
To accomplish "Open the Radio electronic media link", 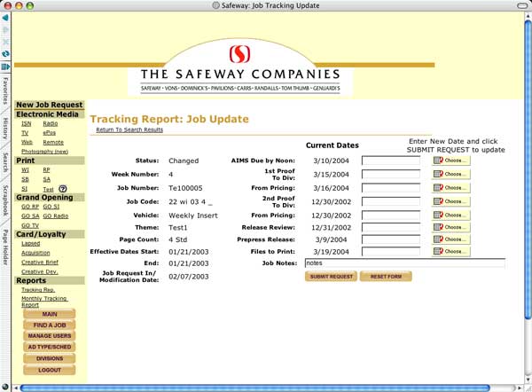I will [x=51, y=123].
